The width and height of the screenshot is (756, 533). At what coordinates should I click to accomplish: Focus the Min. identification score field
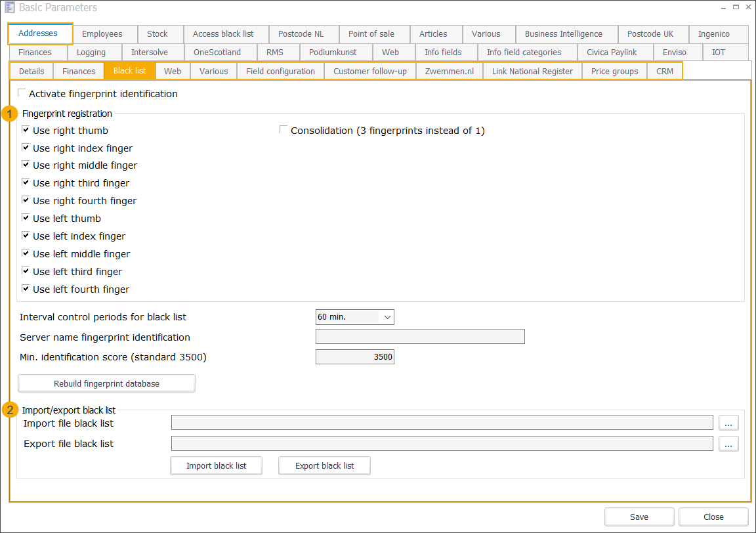pos(354,357)
